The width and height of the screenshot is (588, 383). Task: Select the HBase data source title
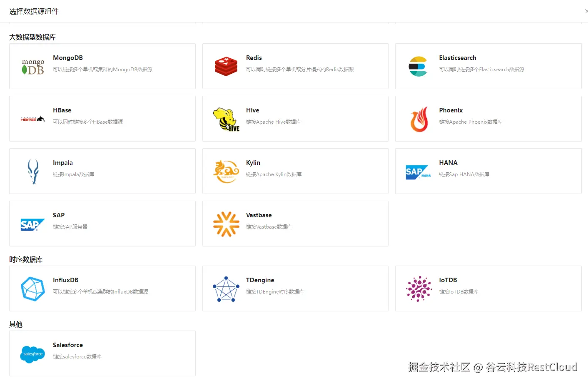[x=62, y=110]
